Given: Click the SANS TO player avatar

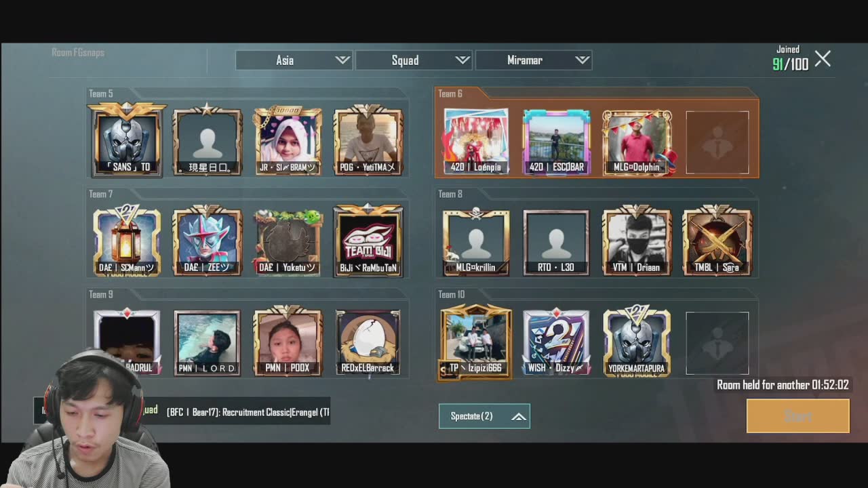Looking at the screenshot, I should click(x=127, y=141).
